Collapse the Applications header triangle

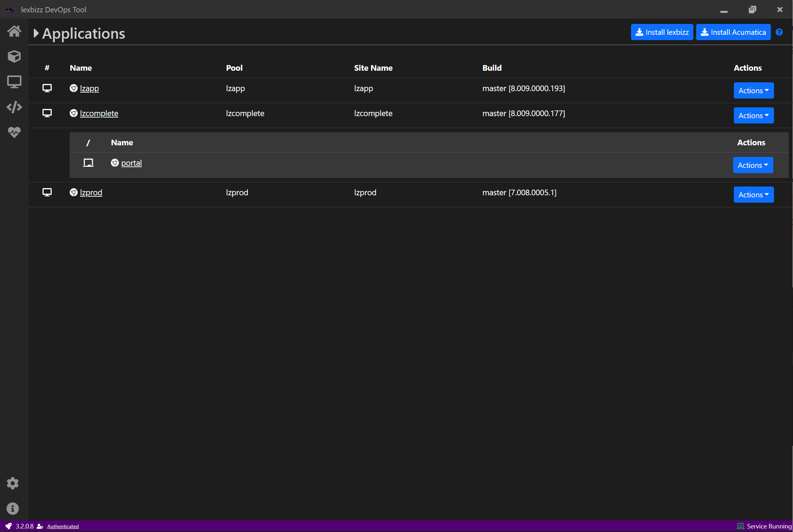point(36,33)
